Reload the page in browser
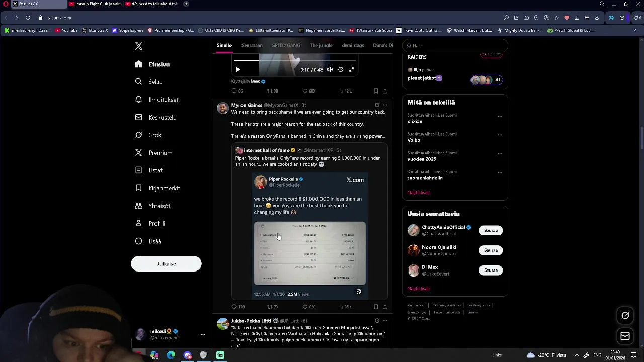 point(28,18)
